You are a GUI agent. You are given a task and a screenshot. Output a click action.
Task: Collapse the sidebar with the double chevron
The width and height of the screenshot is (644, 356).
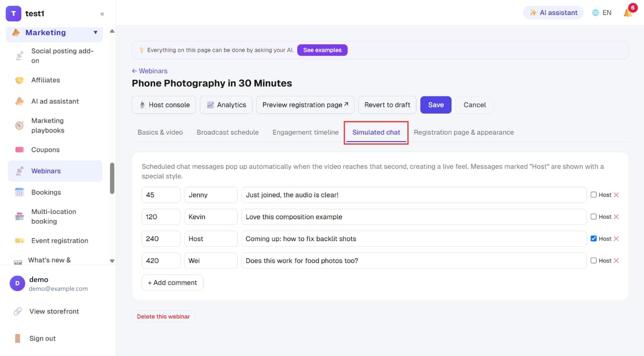click(x=102, y=14)
